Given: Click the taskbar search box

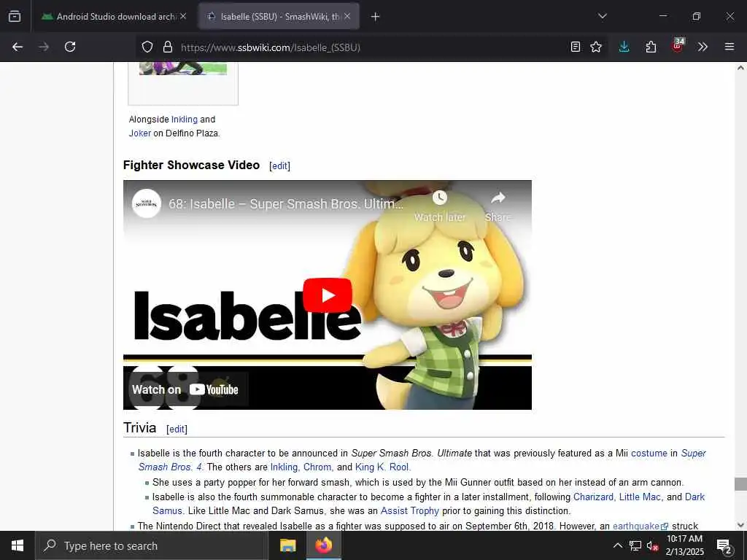Looking at the screenshot, I should pos(152,545).
